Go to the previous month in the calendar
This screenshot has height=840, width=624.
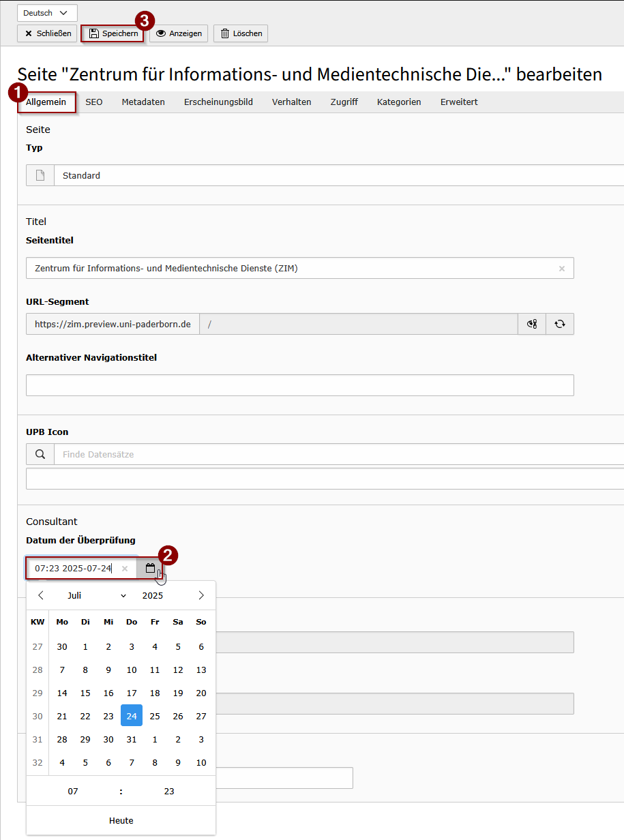[41, 595]
